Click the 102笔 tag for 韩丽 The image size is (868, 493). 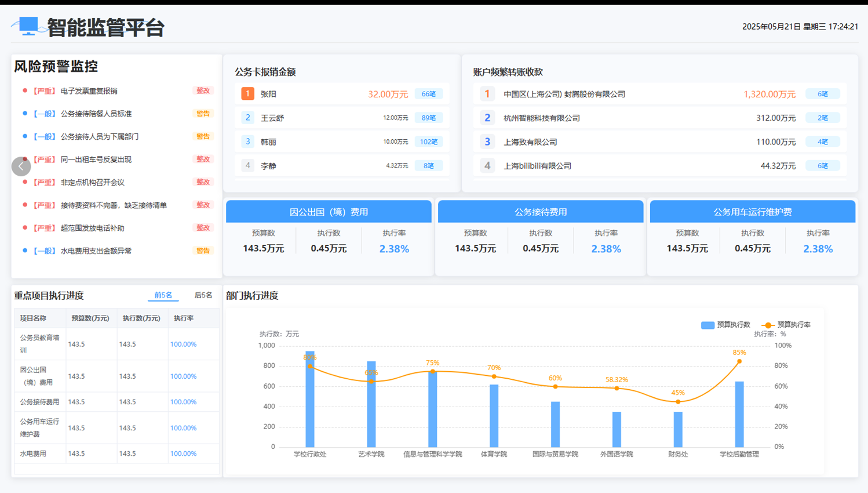pyautogui.click(x=429, y=142)
